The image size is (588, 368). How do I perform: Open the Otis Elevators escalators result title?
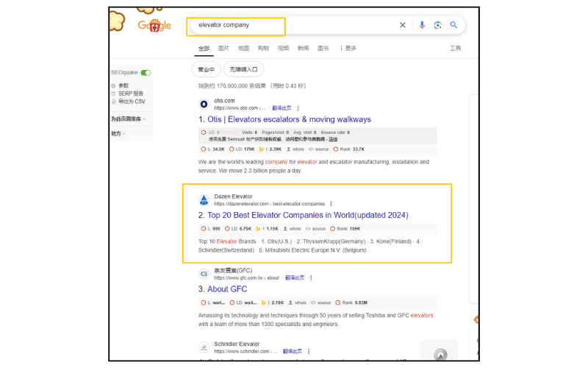pyautogui.click(x=289, y=119)
